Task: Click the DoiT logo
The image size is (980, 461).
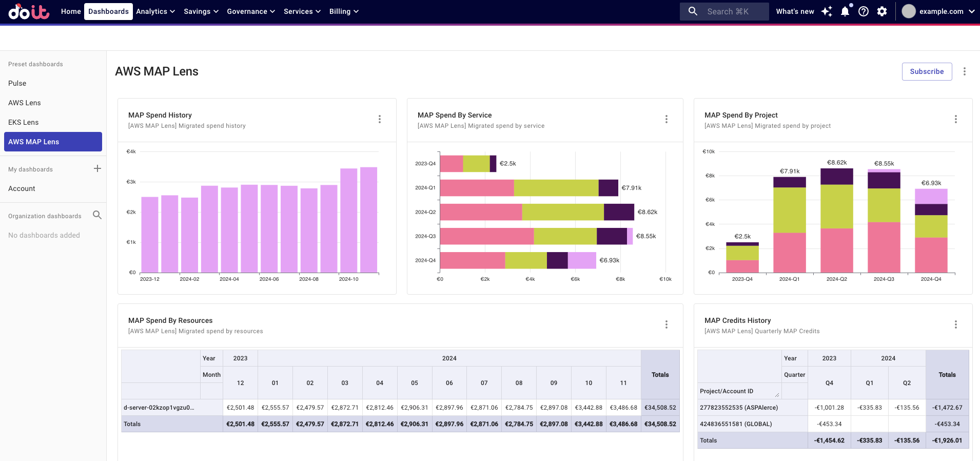Action: click(29, 11)
